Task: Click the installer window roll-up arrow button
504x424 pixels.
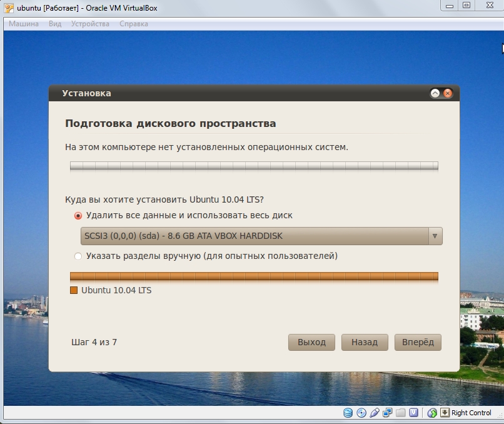Action: [x=435, y=93]
